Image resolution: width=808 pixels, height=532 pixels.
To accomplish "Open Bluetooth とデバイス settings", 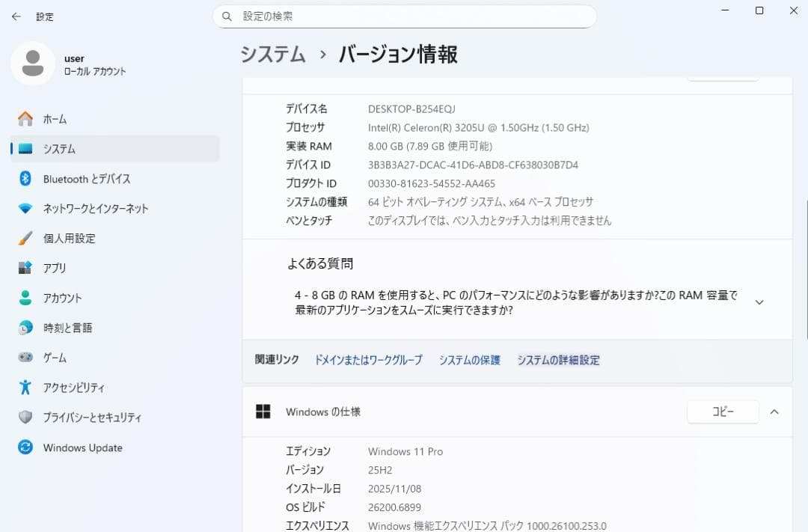I will (x=115, y=179).
